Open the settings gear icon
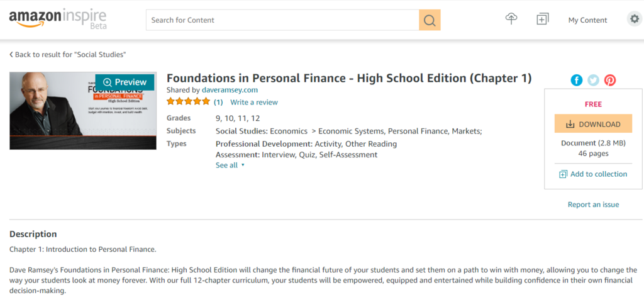Image resolution: width=644 pixels, height=297 pixels. point(635,19)
